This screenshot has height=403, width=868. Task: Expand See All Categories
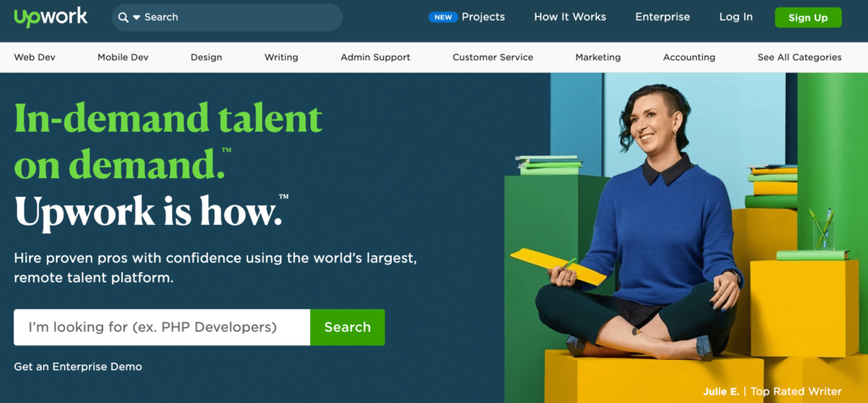point(799,57)
